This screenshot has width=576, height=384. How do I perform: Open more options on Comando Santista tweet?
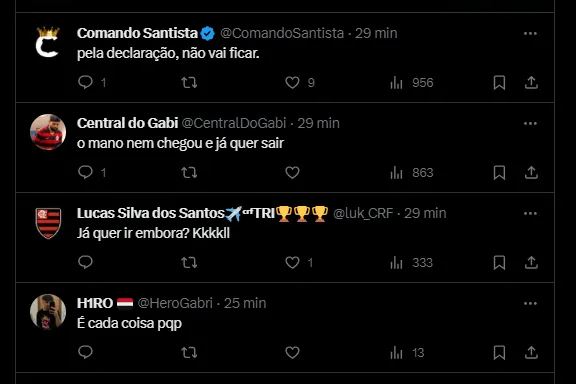pos(530,33)
